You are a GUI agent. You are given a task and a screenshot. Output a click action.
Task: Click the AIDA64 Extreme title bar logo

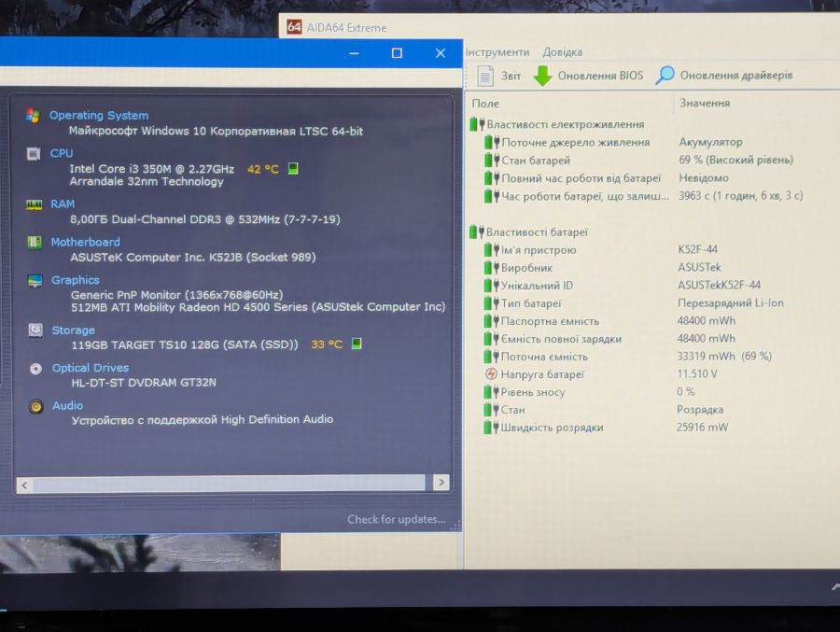pos(294,27)
